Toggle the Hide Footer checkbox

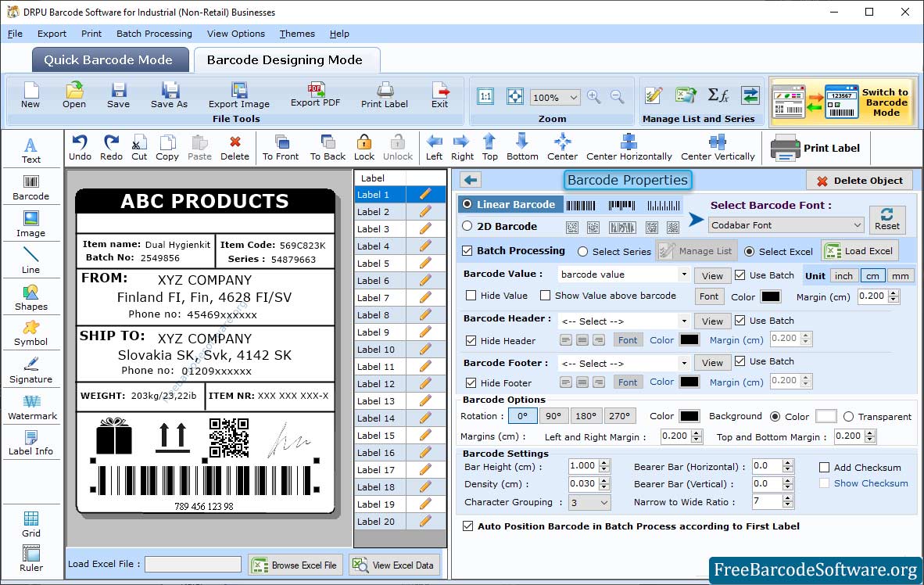click(x=471, y=382)
